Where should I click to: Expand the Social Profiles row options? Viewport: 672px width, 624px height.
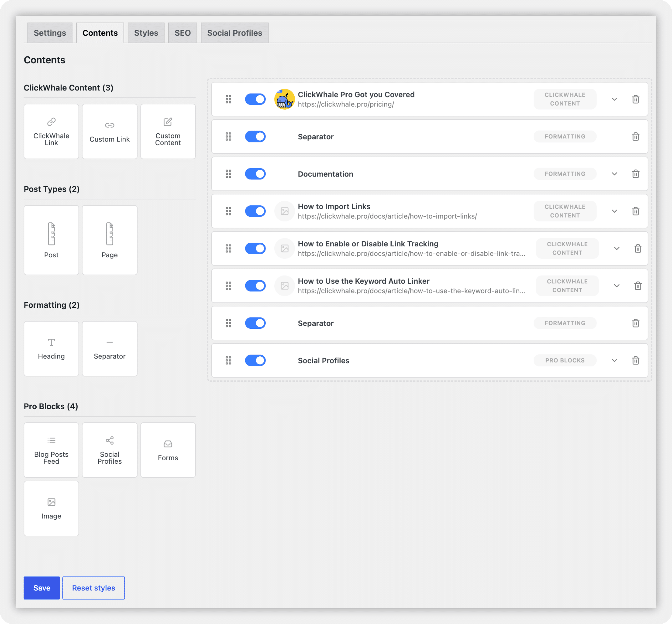[x=614, y=360]
